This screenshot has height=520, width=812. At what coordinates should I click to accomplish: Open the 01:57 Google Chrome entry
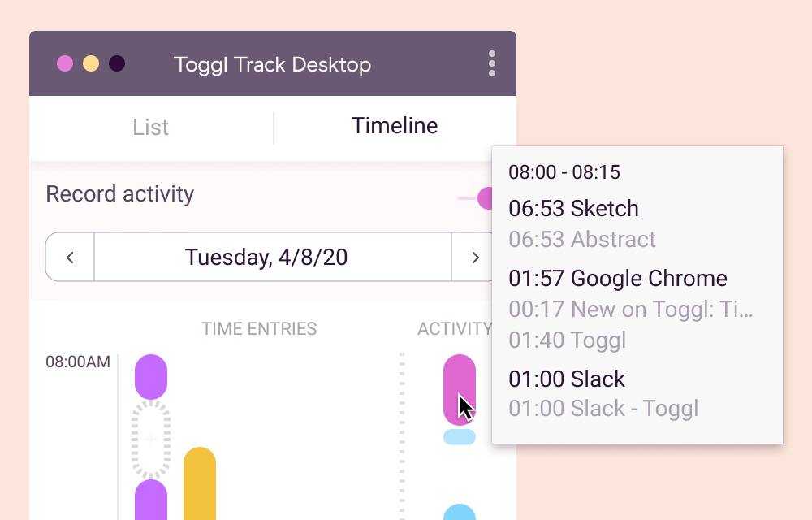point(620,279)
